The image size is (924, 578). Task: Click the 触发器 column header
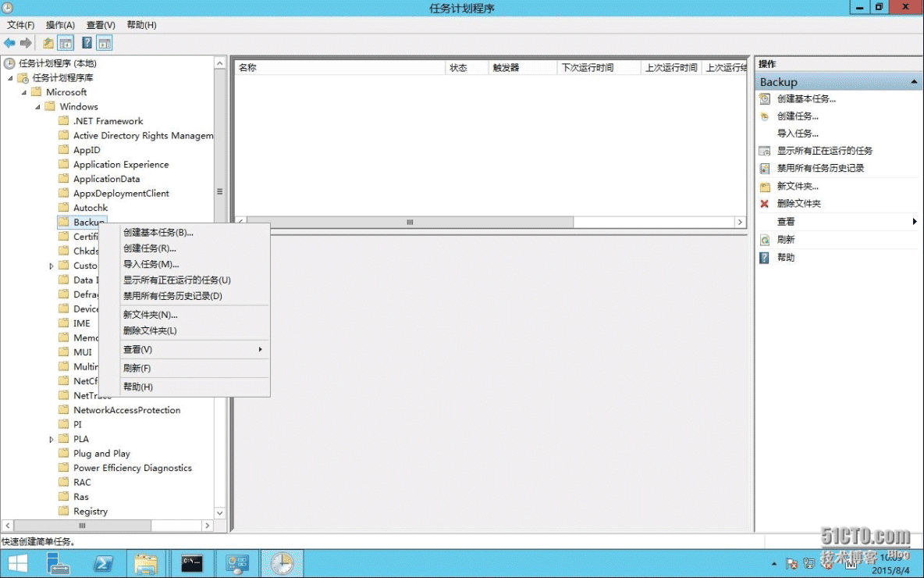pyautogui.click(x=521, y=68)
